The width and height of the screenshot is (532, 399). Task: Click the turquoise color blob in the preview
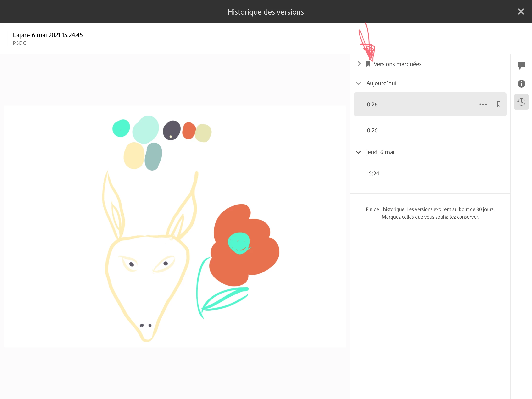click(121, 128)
